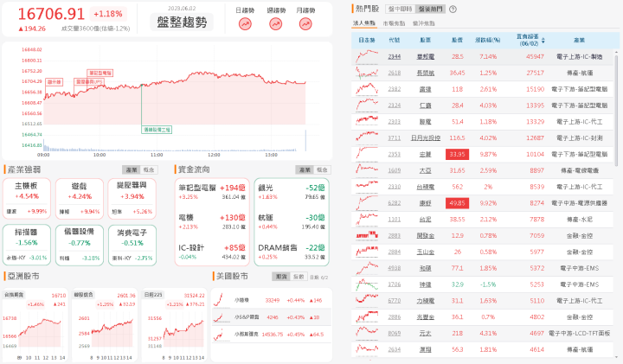Viewport: 623px width, 364px height.
Task: Click the scrollbar in hot stocks table
Action: (x=616, y=112)
